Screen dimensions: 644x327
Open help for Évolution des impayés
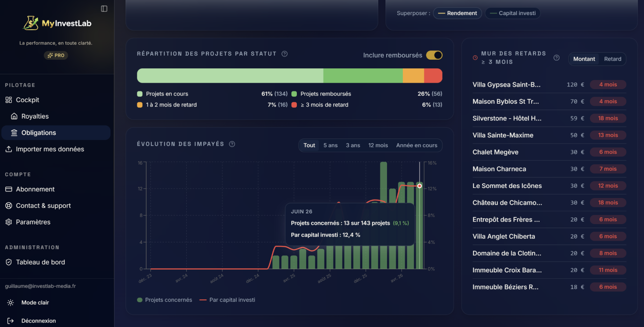[232, 144]
